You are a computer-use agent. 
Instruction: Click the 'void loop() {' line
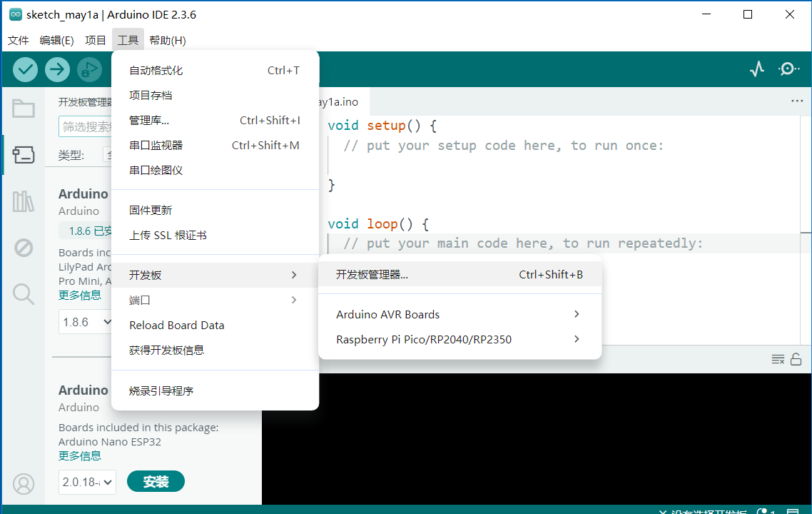pyautogui.click(x=378, y=224)
